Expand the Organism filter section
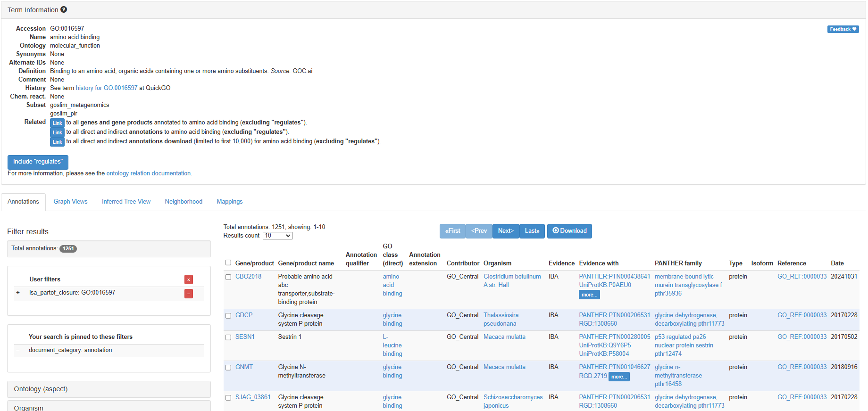Viewport: 868px width, 411px height. point(108,407)
